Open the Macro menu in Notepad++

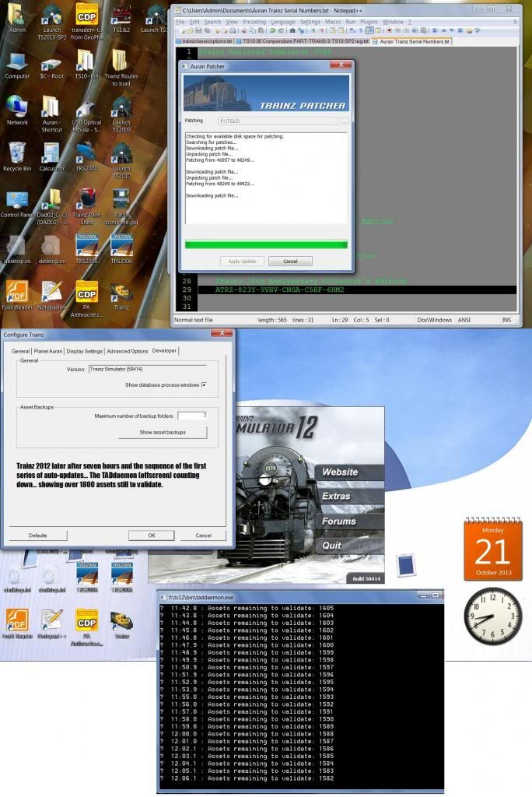pyautogui.click(x=333, y=22)
